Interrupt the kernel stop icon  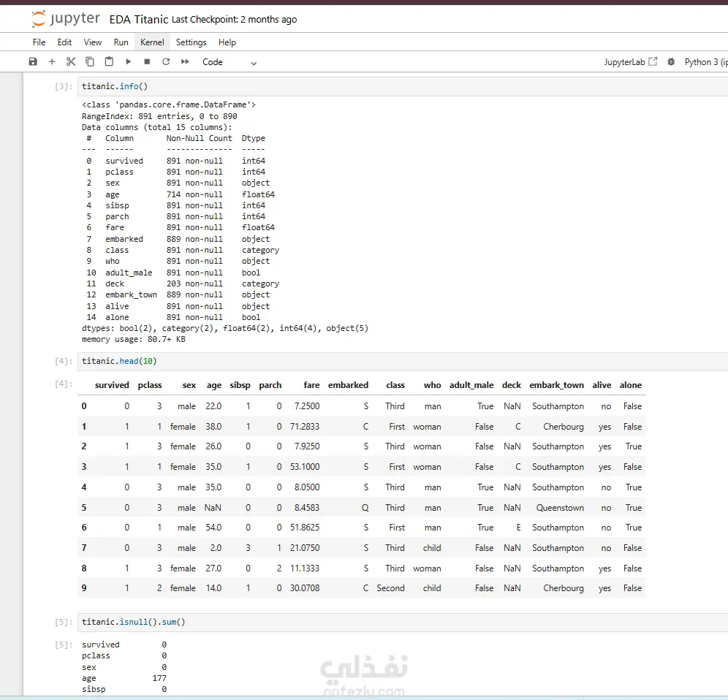tap(147, 61)
